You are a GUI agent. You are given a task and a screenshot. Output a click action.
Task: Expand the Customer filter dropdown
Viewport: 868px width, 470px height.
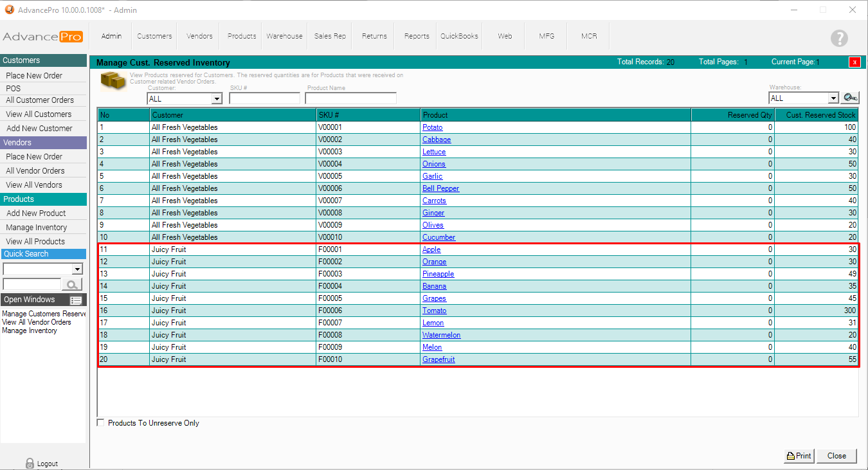217,99
